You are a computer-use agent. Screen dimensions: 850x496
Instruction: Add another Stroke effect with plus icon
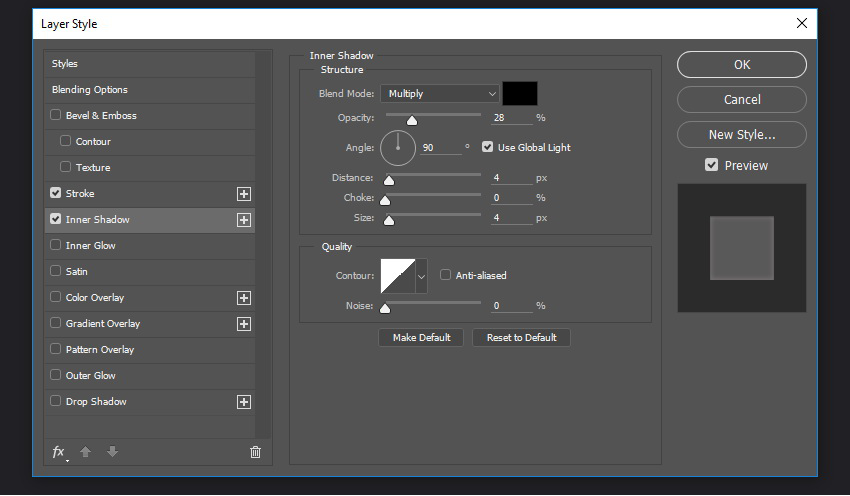[244, 194]
